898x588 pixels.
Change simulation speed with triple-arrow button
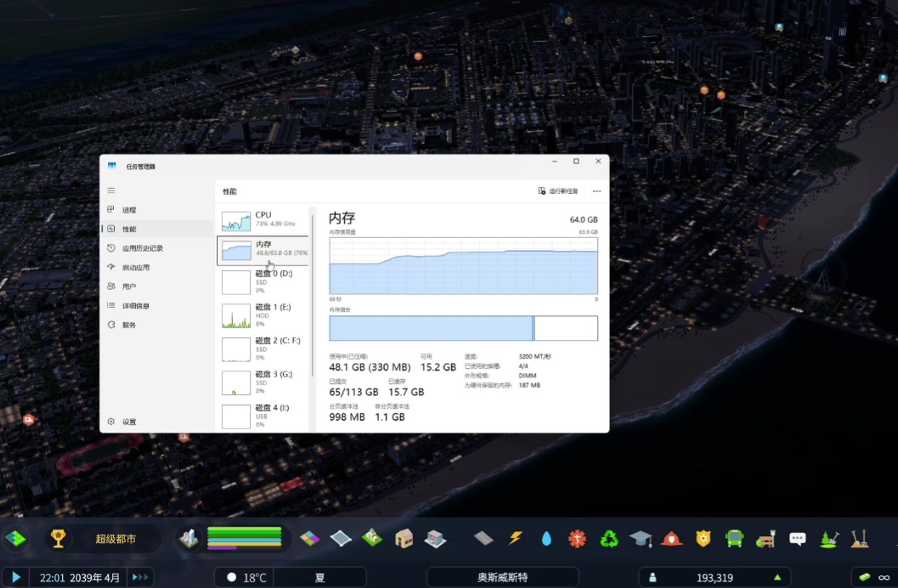pos(140,577)
